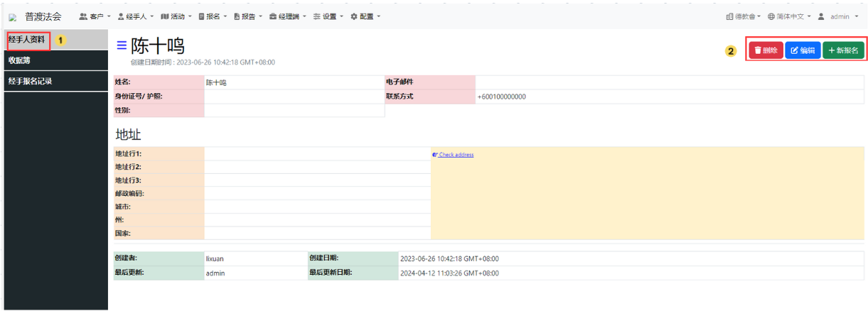Select the 经手人资料 sidebar tab

coord(27,40)
